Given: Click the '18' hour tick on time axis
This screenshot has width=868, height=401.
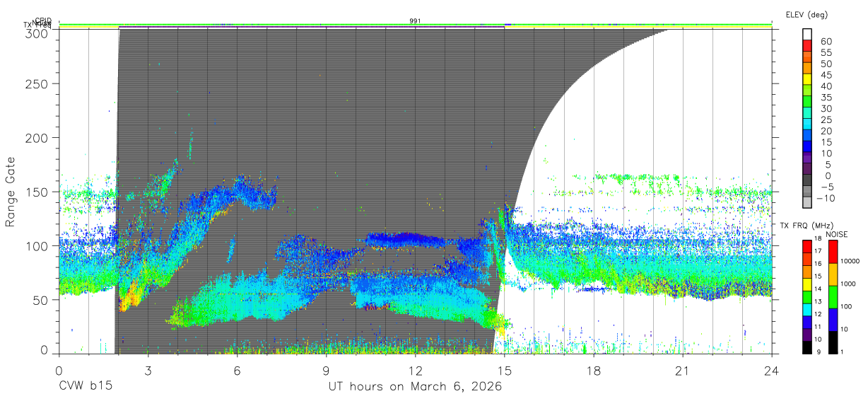Looking at the screenshot, I should (594, 370).
